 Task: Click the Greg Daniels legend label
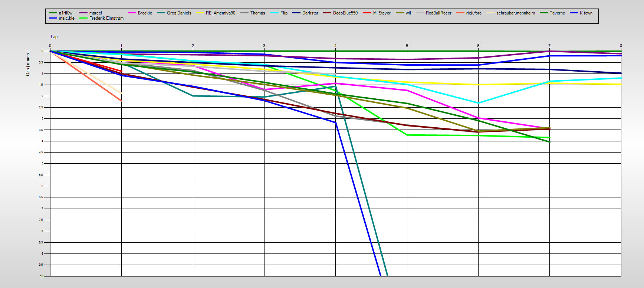pyautogui.click(x=179, y=13)
